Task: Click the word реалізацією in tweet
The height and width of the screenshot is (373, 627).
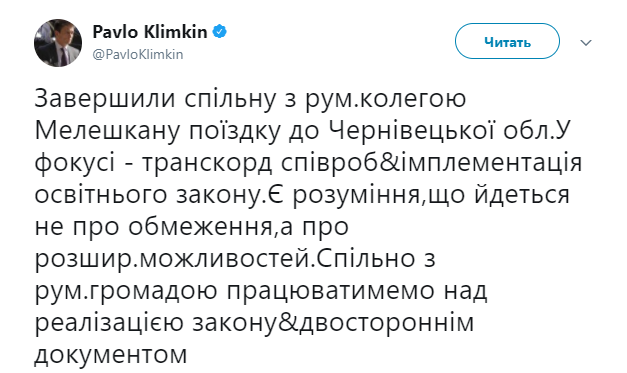Action: (109, 323)
